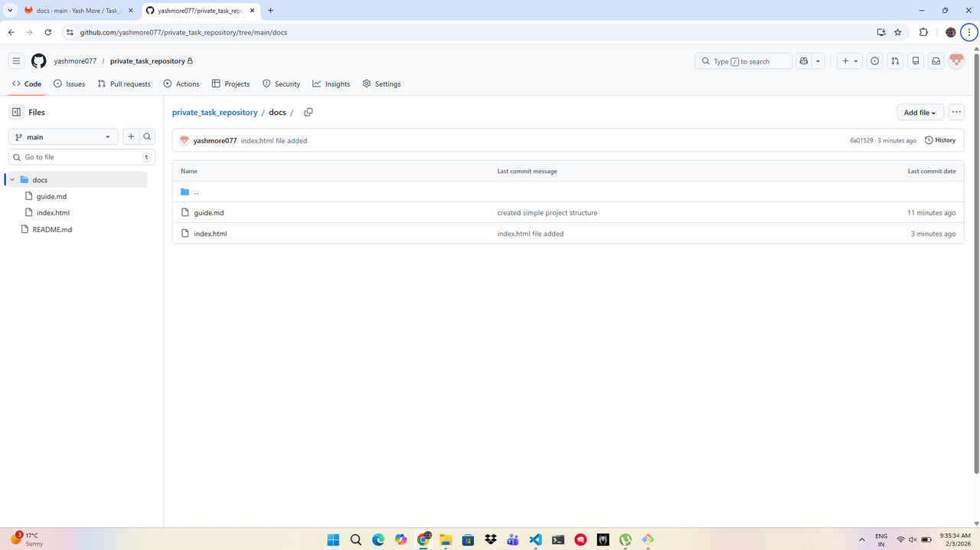This screenshot has height=550, width=980.
Task: Open a new browser tab
Action: pyautogui.click(x=270, y=11)
